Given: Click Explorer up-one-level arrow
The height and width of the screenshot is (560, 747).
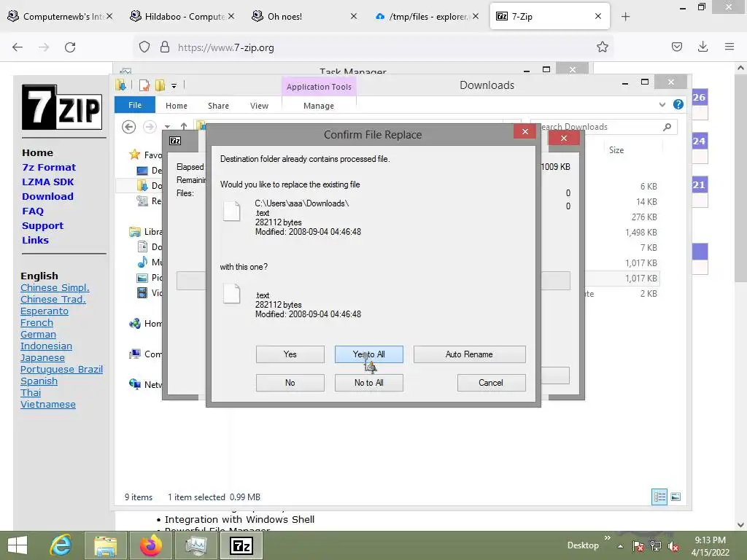Looking at the screenshot, I should 183,127.
